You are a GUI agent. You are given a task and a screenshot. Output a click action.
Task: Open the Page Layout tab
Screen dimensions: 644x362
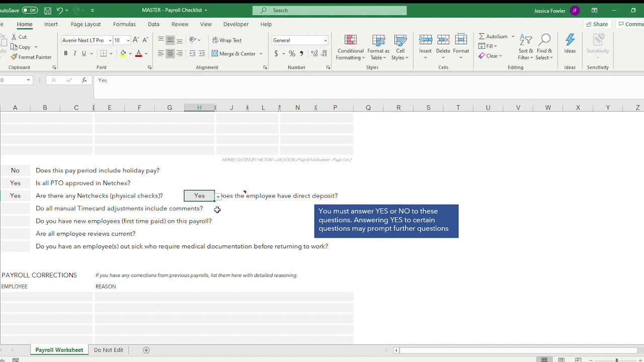point(86,24)
